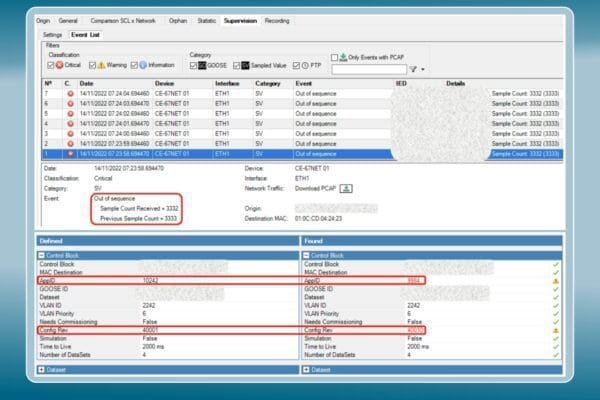Click the check mark on the Found Simulation row
This screenshot has width=600, height=400.
[556, 338]
